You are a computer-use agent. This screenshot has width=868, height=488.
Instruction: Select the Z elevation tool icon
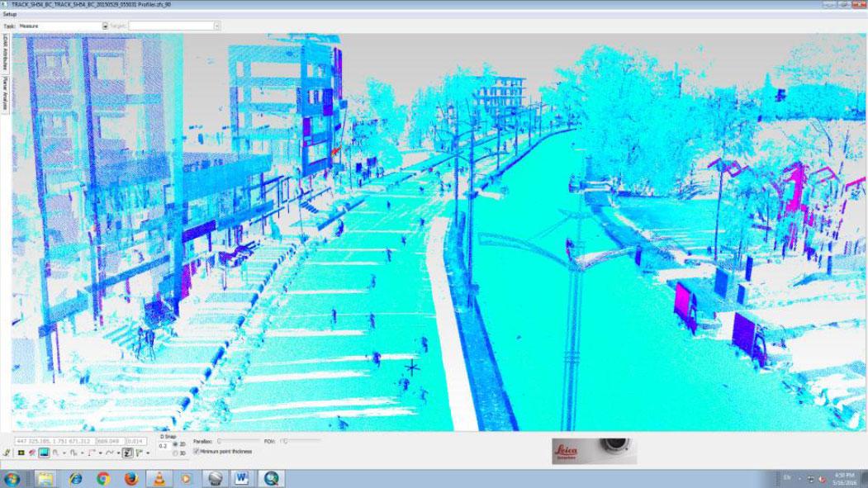tap(128, 453)
